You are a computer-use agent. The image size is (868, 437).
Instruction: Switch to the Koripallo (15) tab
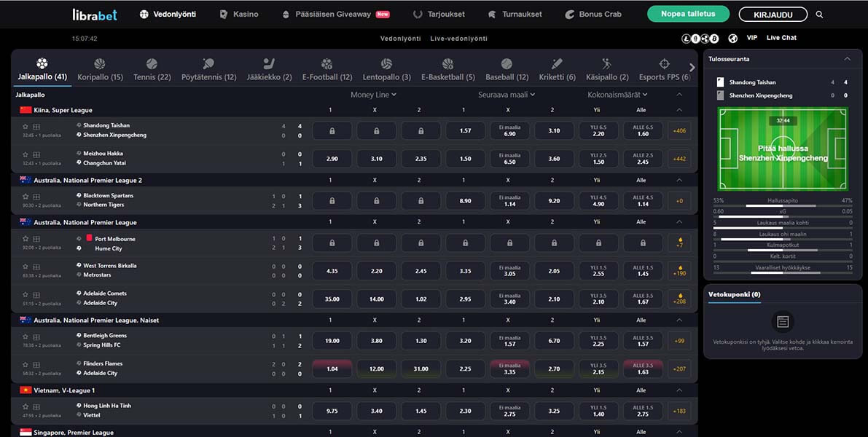(x=100, y=69)
